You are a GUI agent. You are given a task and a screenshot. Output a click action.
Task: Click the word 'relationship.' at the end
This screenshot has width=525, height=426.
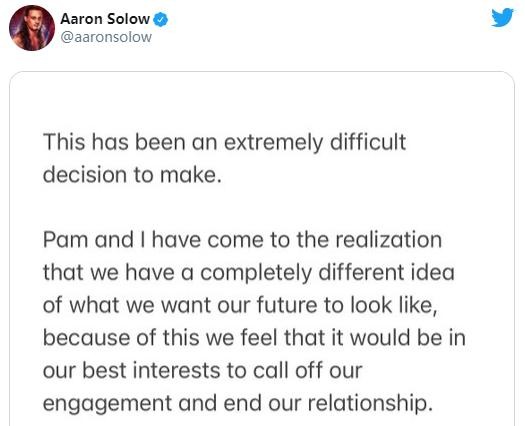click(370, 403)
